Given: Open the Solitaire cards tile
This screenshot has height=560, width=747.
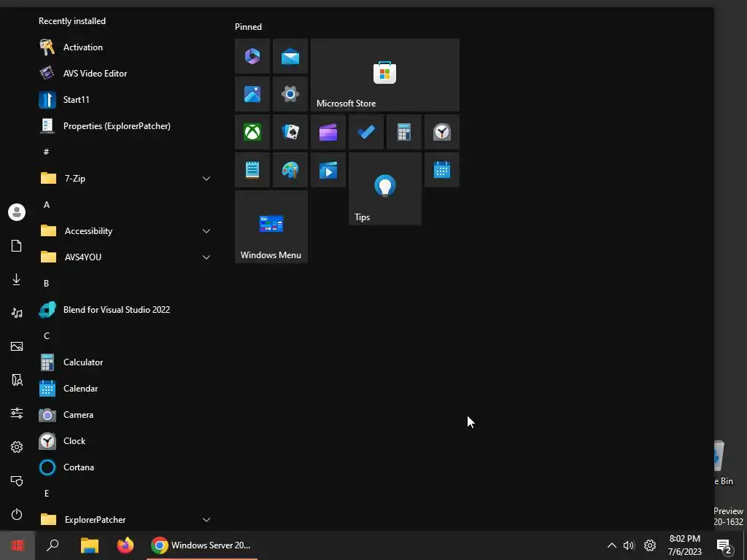Looking at the screenshot, I should click(290, 132).
